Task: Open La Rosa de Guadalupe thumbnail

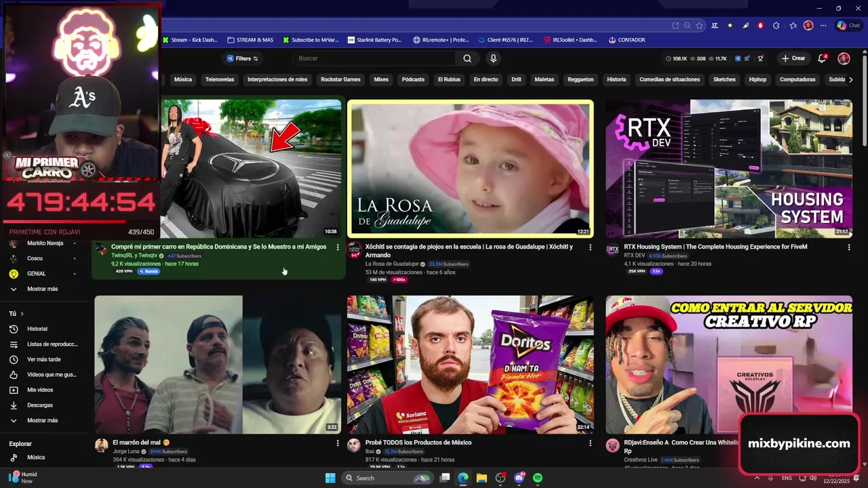Action: [x=470, y=169]
